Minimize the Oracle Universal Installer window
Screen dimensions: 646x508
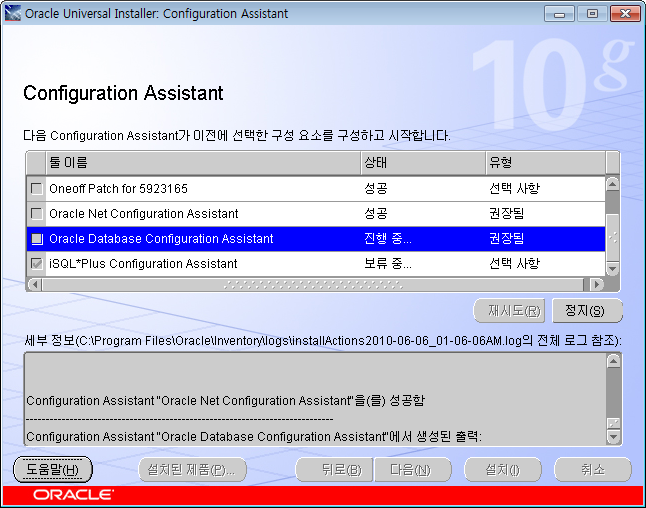[559, 14]
